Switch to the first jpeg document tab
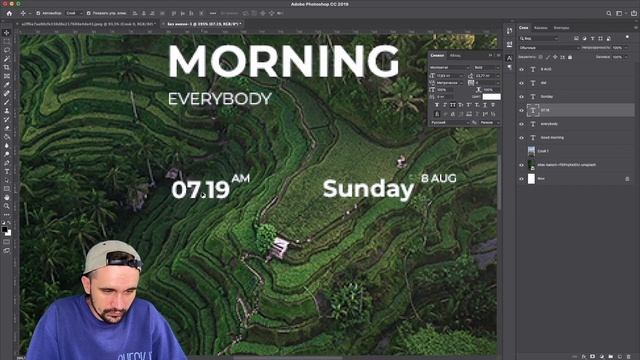 click(x=87, y=24)
